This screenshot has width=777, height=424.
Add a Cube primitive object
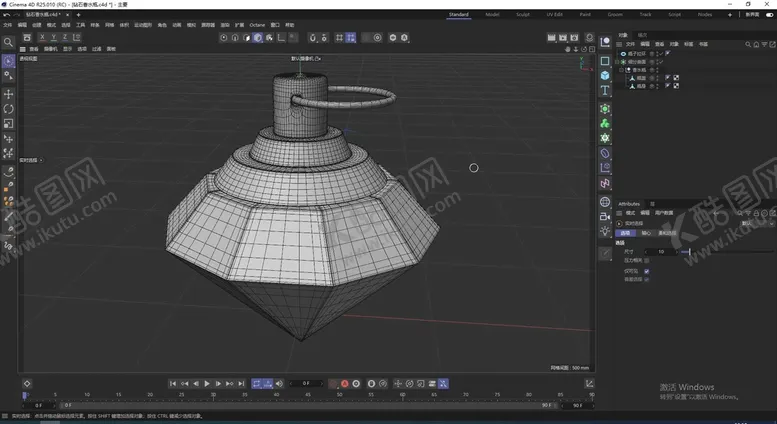[x=605, y=75]
